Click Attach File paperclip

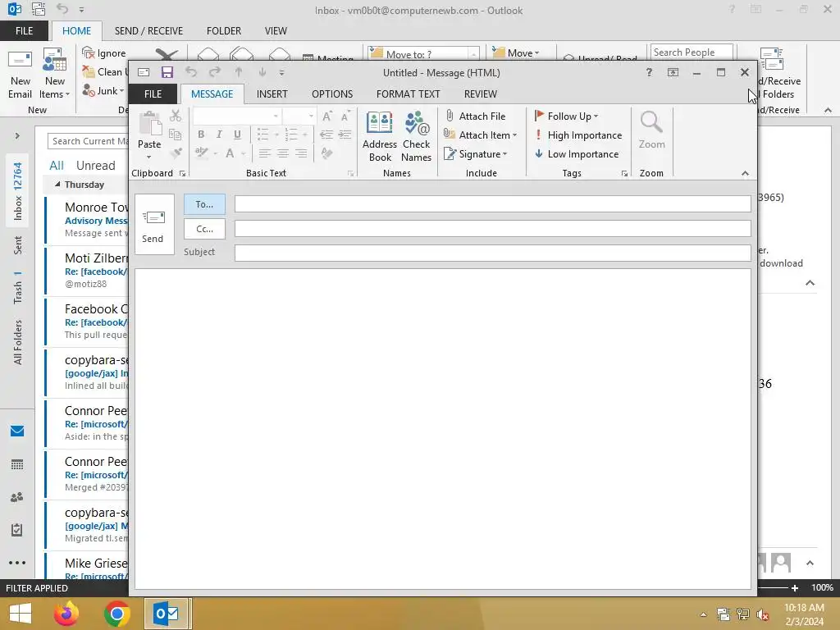click(475, 116)
